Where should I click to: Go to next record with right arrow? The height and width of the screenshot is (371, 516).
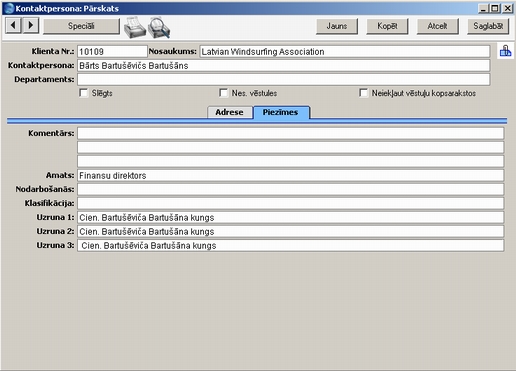click(x=31, y=25)
